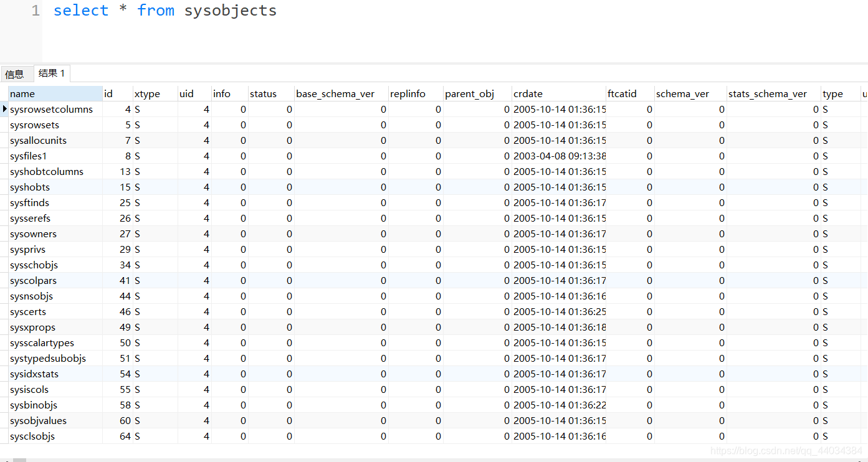This screenshot has height=462, width=868.
Task: Click the crdate cell ending 01:36:25
Action: click(x=559, y=311)
